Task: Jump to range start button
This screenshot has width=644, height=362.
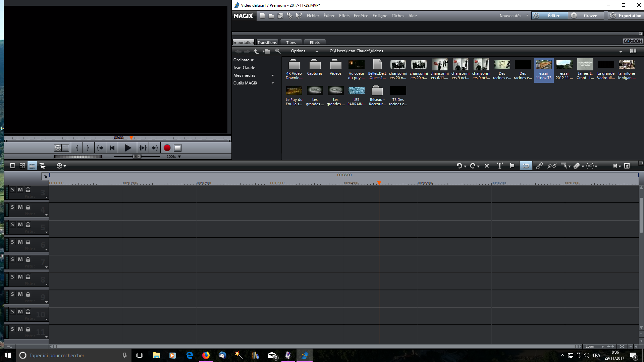Action: (100, 148)
